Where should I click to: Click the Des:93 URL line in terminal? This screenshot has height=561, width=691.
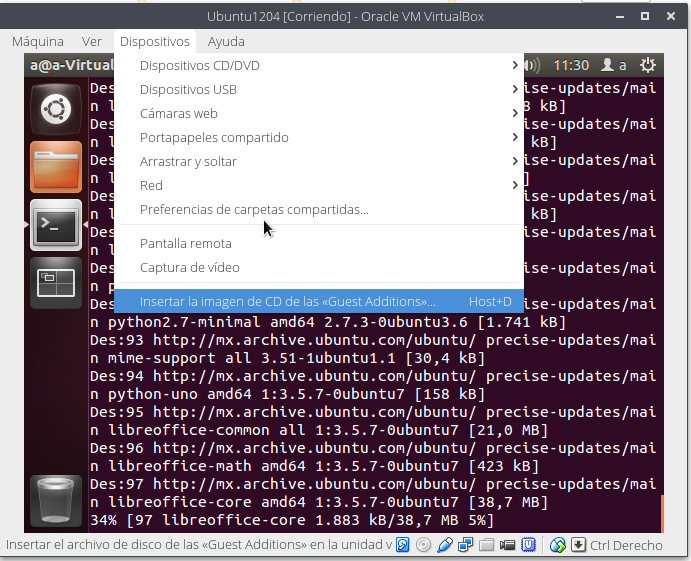pyautogui.click(x=373, y=340)
